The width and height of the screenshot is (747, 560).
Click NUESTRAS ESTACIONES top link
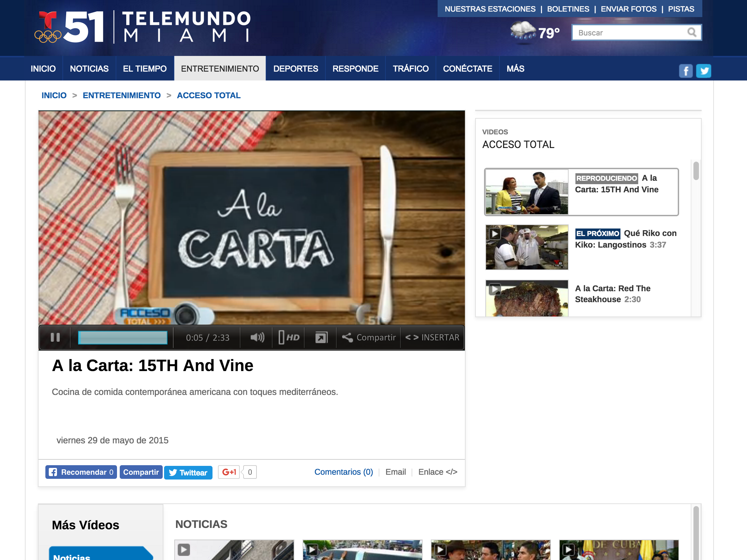(x=490, y=9)
